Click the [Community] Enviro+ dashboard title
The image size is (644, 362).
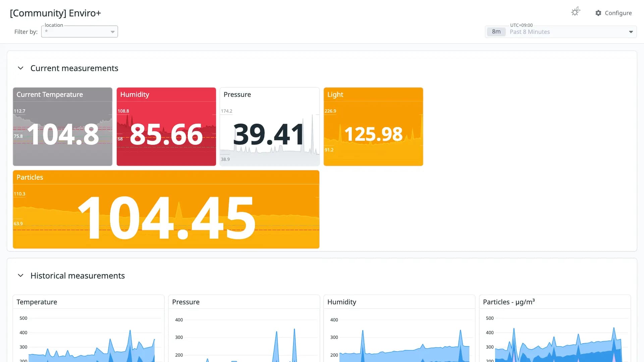tap(55, 13)
